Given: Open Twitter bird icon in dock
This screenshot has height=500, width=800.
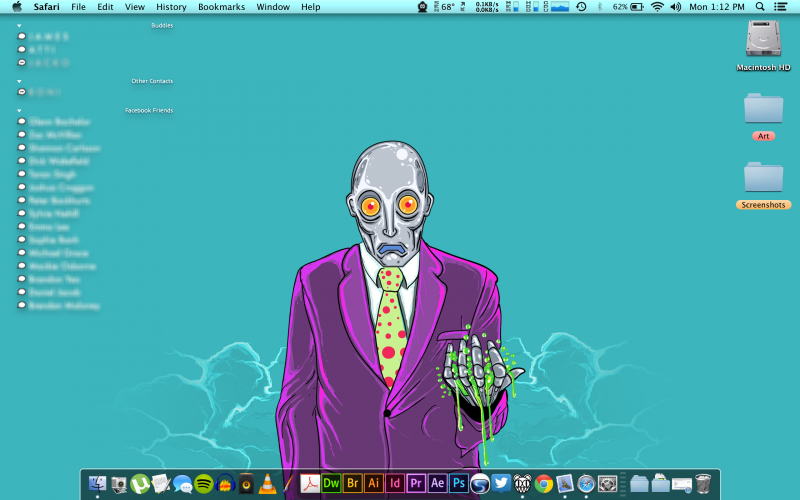Looking at the screenshot, I should click(501, 483).
